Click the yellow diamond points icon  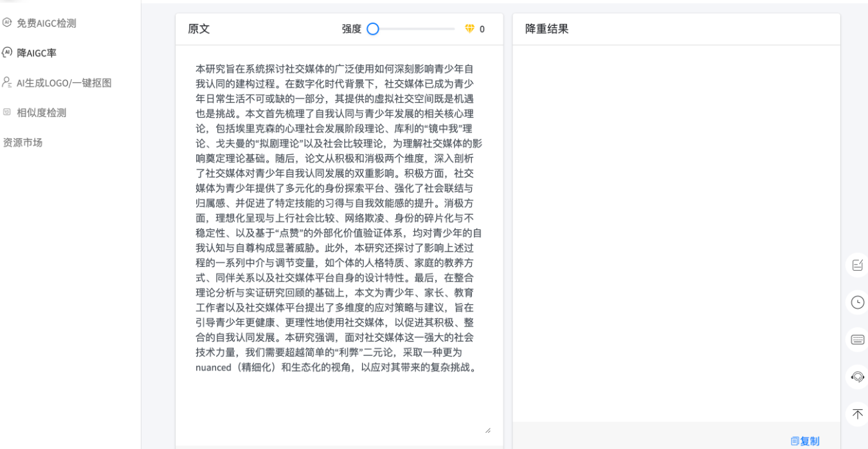(x=469, y=29)
